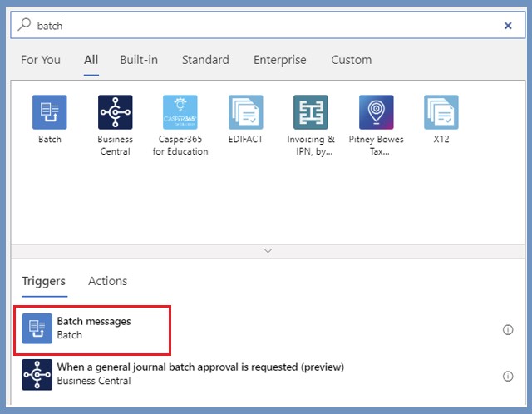Choose general journal batch approval trigger
This screenshot has height=414, width=532.
tap(200, 367)
